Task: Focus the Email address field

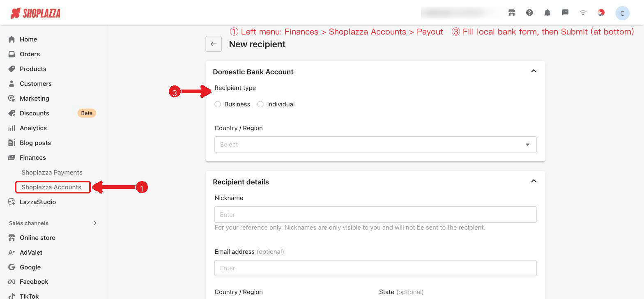Action: 375,268
